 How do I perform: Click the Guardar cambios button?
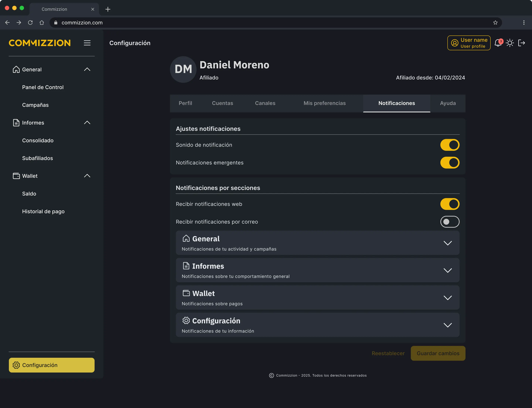coord(438,353)
